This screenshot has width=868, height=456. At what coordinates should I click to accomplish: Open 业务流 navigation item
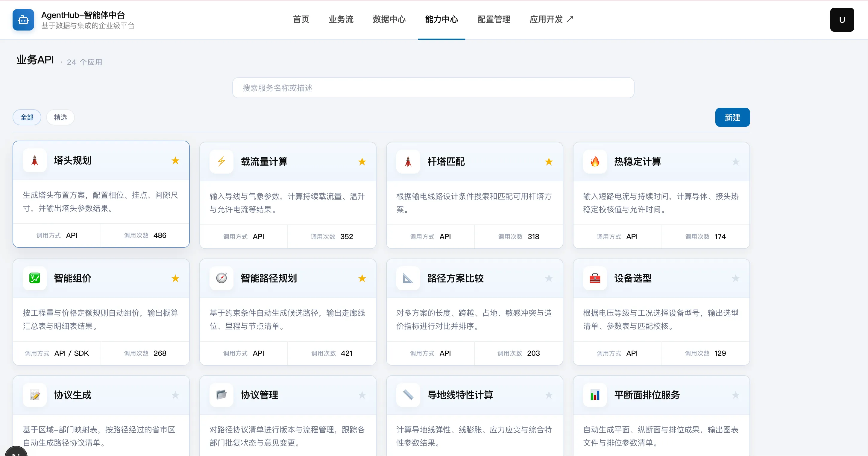tap(341, 19)
